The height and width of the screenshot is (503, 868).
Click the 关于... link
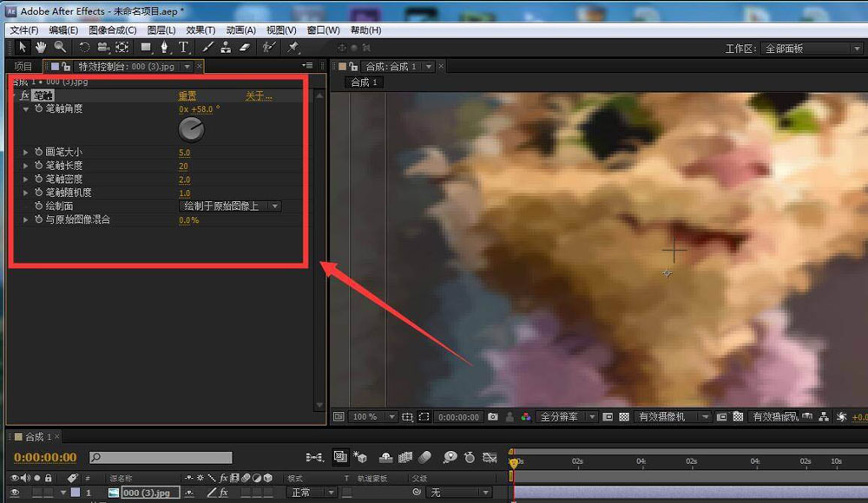[258, 95]
